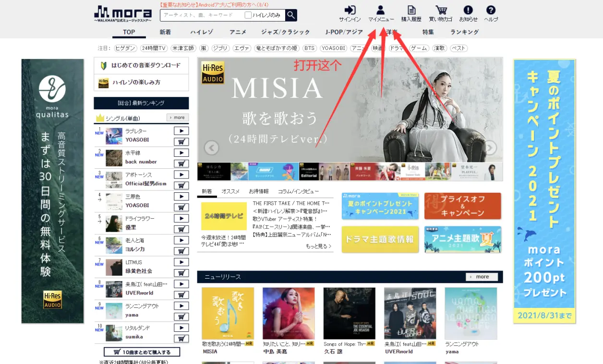Open ドラマ主題歌情報 banner
This screenshot has height=364, width=603.
pos(380,239)
